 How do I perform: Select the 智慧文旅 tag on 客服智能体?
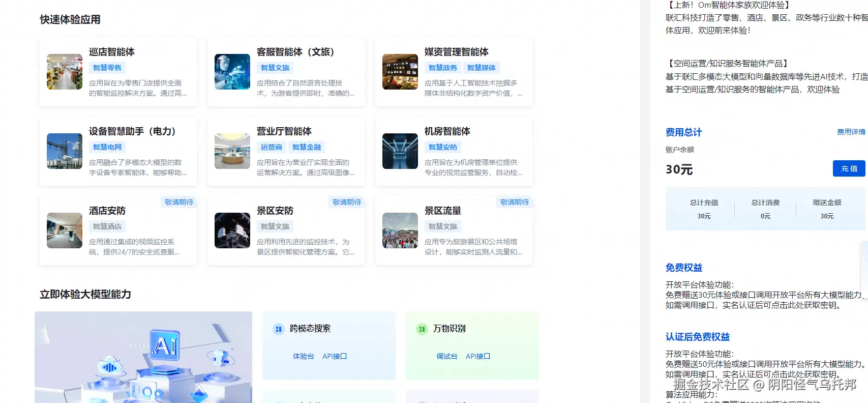275,68
